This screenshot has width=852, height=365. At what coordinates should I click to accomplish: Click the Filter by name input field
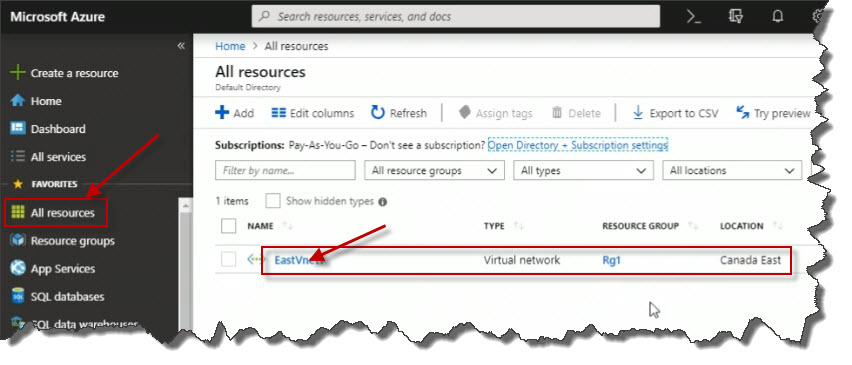(285, 171)
